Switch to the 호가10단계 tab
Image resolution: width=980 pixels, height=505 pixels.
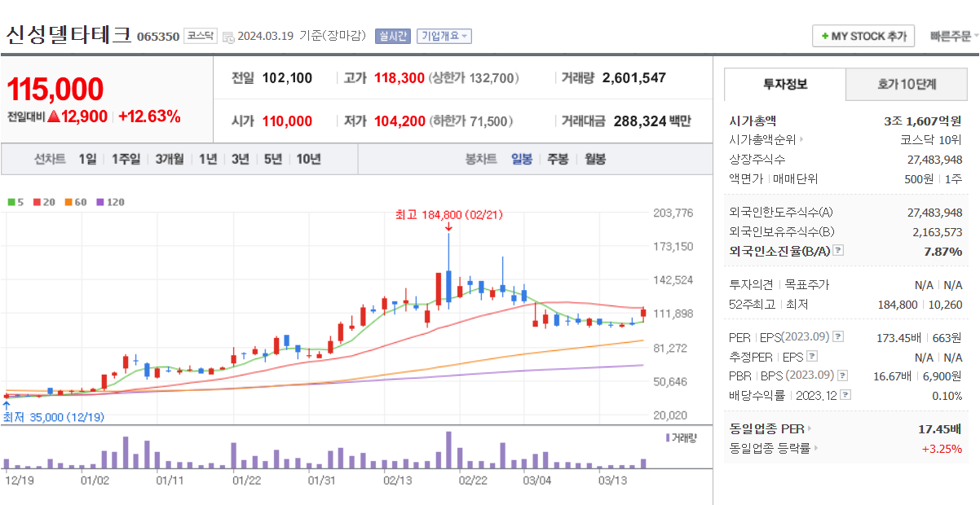click(x=907, y=84)
